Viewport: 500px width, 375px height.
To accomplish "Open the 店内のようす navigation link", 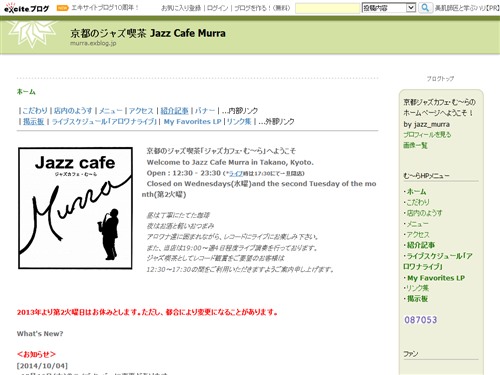I will point(73,111).
